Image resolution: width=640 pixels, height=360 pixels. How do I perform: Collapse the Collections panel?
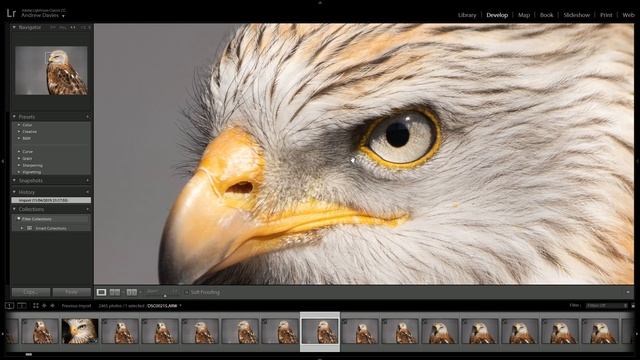(14, 209)
